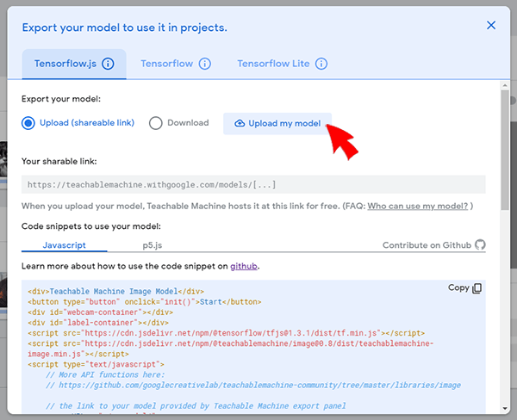Click the Contribute on Github link
The width and height of the screenshot is (517, 420).
point(427,245)
